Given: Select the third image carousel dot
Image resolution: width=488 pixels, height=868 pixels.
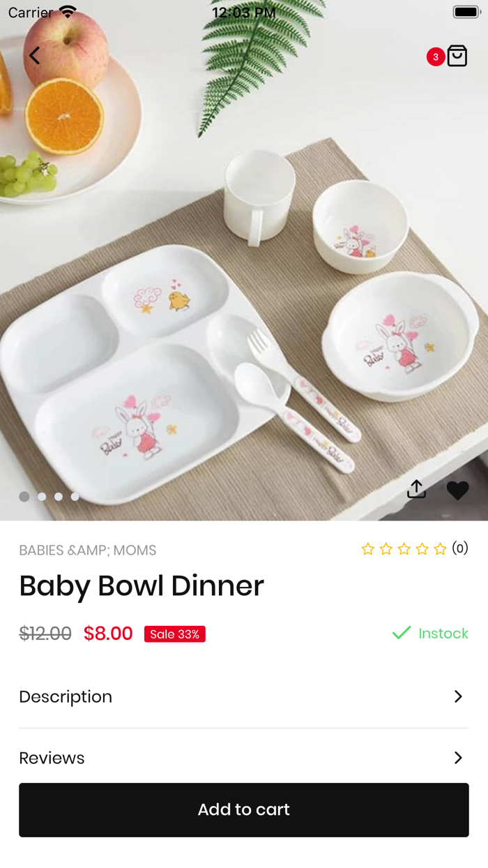Looking at the screenshot, I should 59,497.
